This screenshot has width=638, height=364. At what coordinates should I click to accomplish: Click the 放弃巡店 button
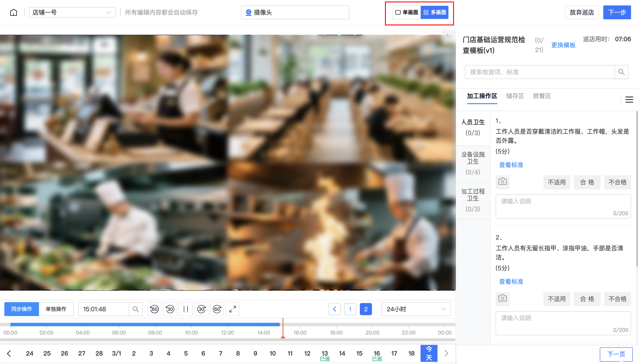[582, 12]
